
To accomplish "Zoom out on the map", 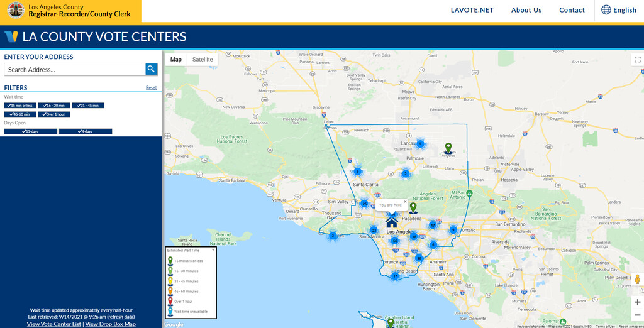I will (638, 315).
